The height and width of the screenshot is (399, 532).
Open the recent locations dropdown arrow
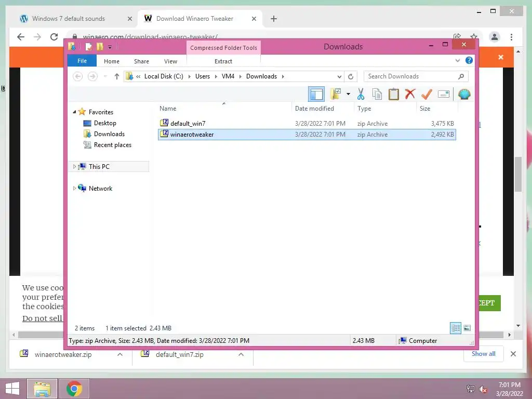105,76
